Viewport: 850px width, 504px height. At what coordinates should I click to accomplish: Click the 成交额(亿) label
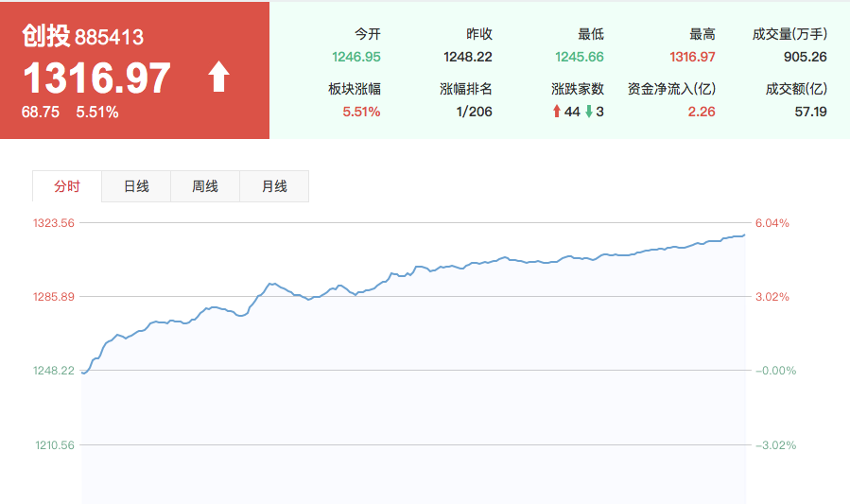tap(796, 89)
